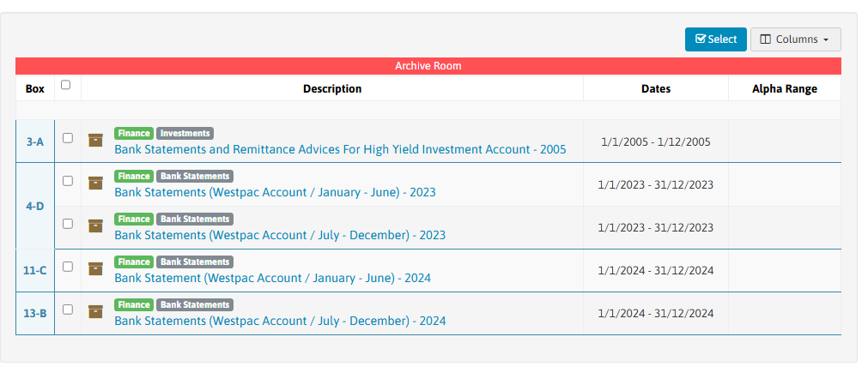Viewport: 868px width, 379px height.
Task: Open the Bank Statements (Westpac Account / July - December) - 2023 link
Action: coord(280,235)
